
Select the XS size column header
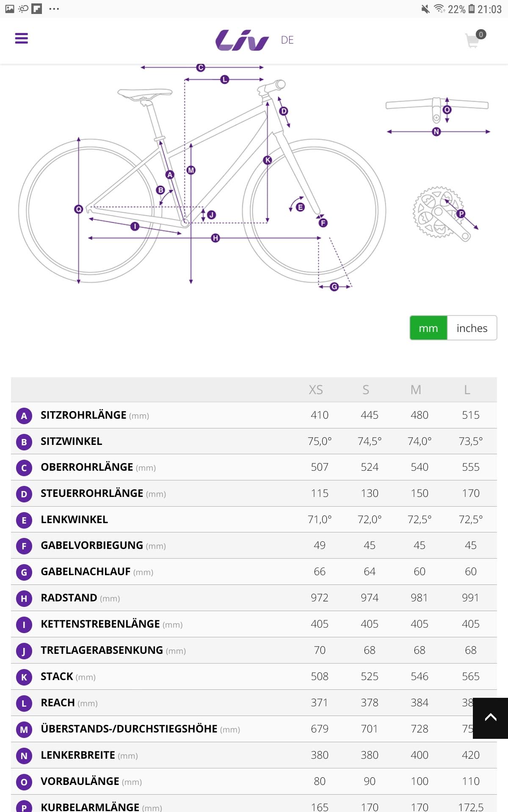(x=316, y=390)
